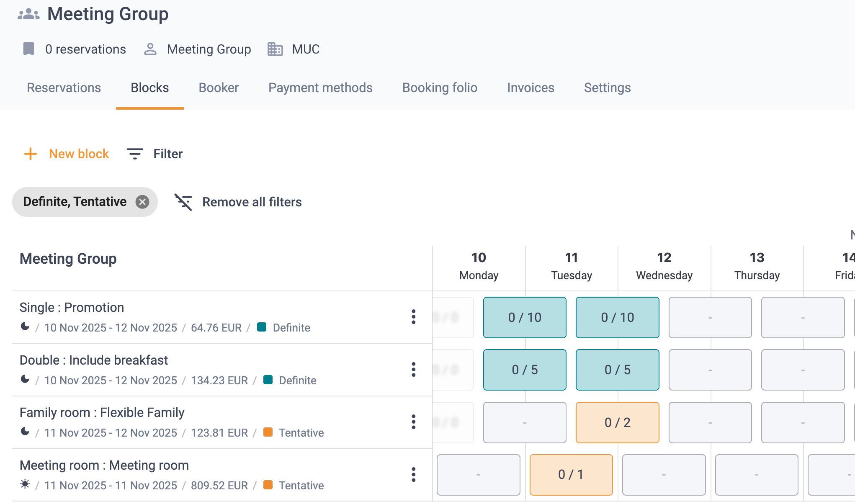Open the Settings tab

pos(608,88)
